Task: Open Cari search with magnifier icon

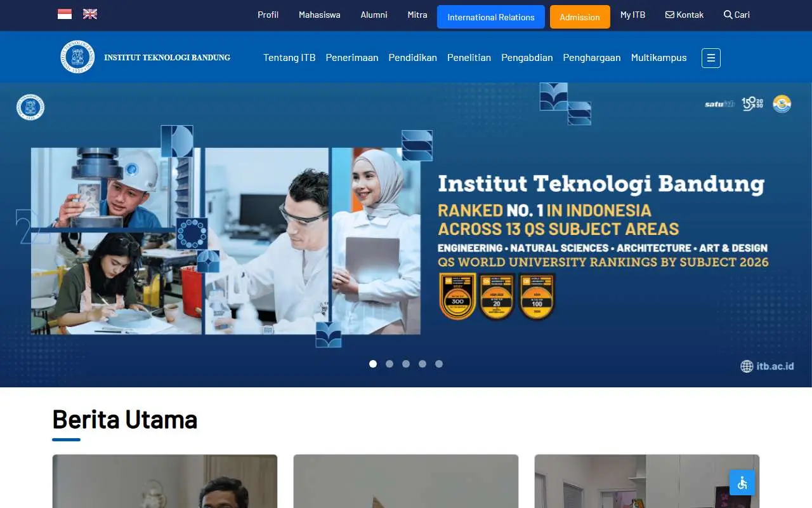Action: [x=737, y=15]
